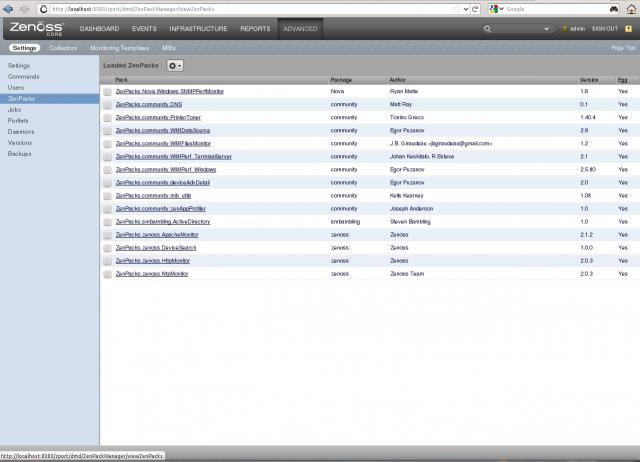The height and width of the screenshot is (462, 640).
Task: Select the Settings sub-tab
Action: pos(24,48)
